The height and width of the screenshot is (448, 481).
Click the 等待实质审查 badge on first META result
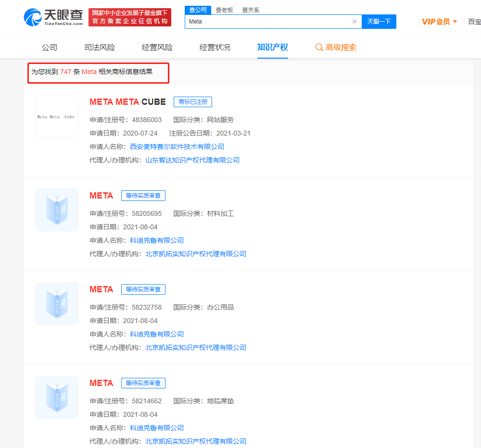143,196
